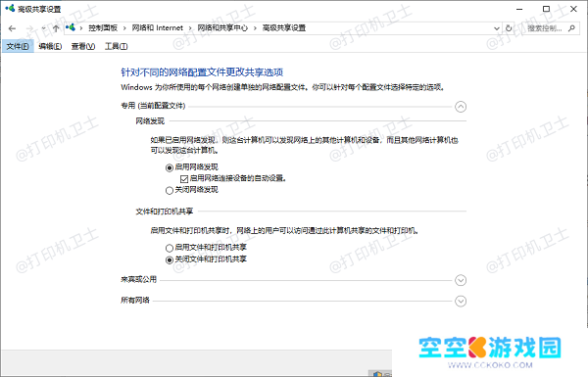Navigate to 网络和共享中心 breadcrumb
Viewport: 588px width, 377px height.
222,28
